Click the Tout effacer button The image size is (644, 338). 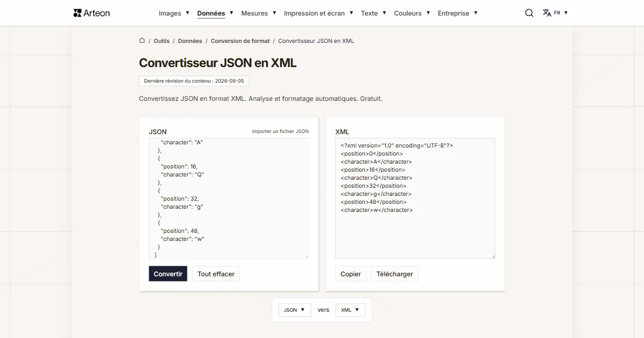(x=216, y=274)
